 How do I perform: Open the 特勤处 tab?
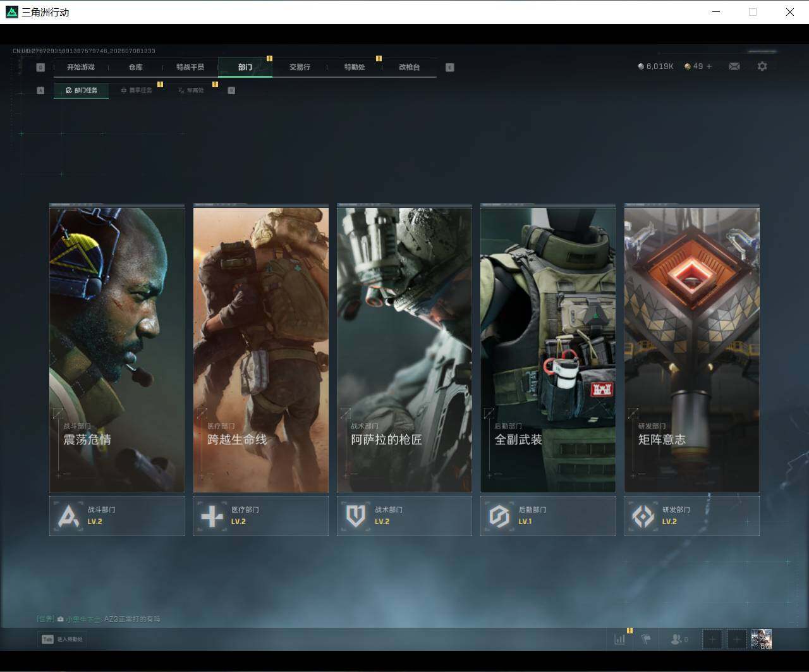[x=355, y=67]
